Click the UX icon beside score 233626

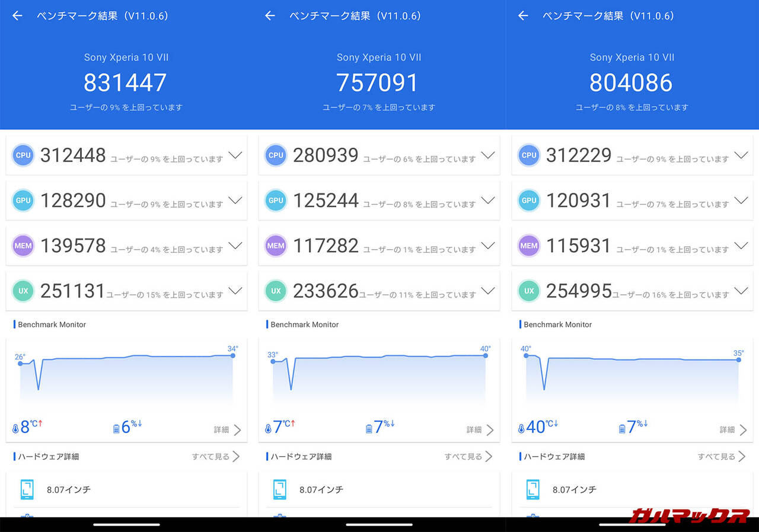click(276, 291)
